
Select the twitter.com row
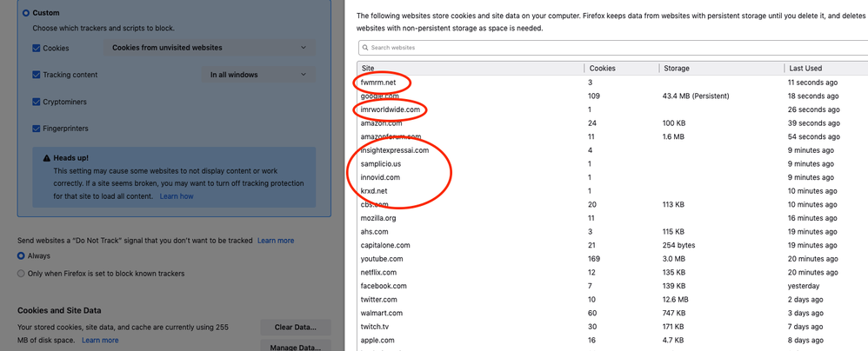click(x=613, y=300)
